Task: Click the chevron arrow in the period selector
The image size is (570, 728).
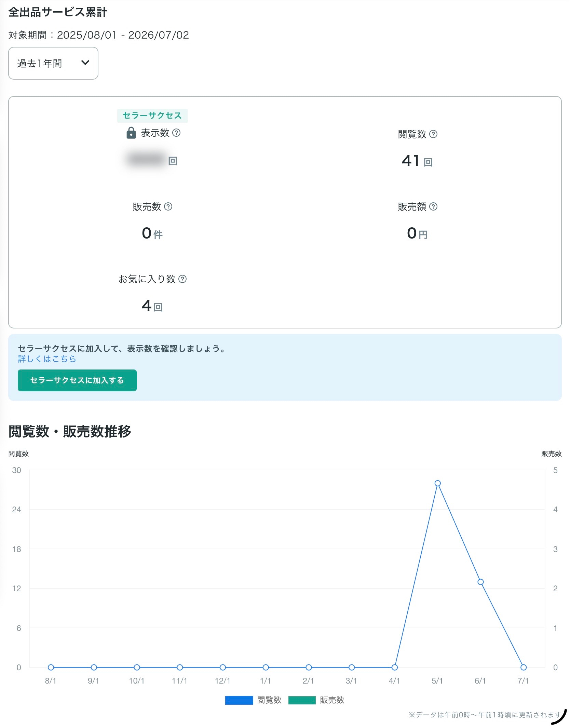Action: coord(85,63)
